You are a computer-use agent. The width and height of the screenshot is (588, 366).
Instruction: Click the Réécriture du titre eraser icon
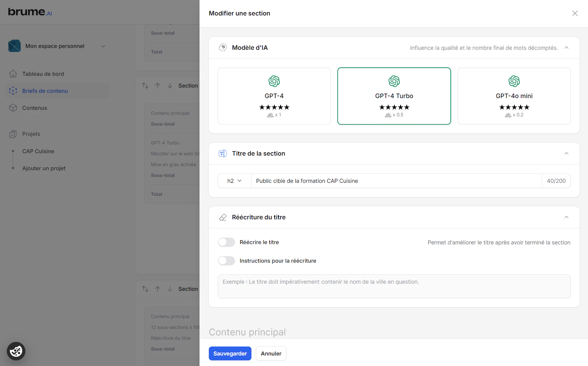tap(222, 217)
